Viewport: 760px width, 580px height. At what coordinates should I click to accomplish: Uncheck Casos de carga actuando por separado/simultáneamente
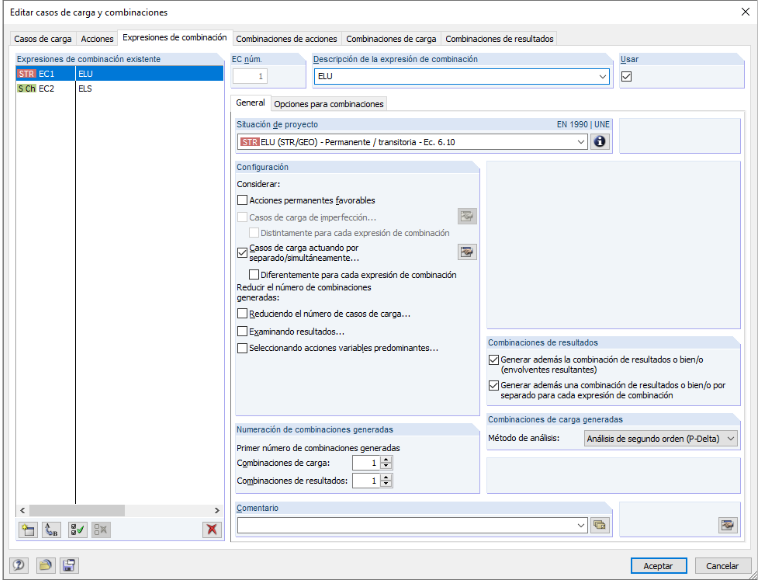coord(242,252)
